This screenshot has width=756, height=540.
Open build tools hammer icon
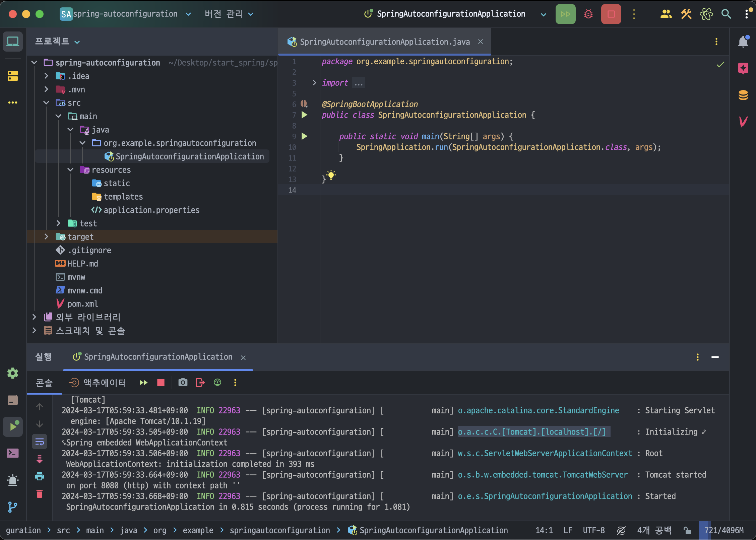click(x=686, y=14)
